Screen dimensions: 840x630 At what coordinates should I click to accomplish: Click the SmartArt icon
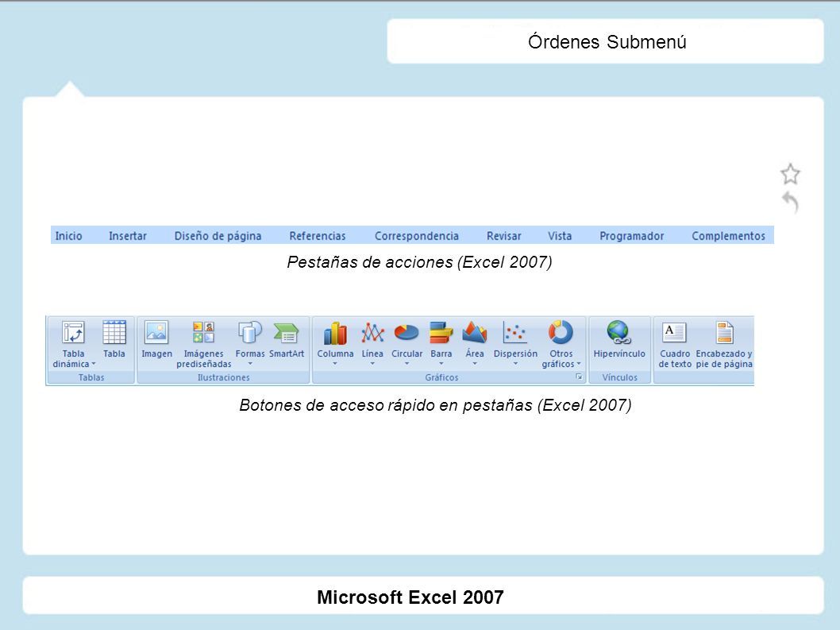(x=286, y=332)
